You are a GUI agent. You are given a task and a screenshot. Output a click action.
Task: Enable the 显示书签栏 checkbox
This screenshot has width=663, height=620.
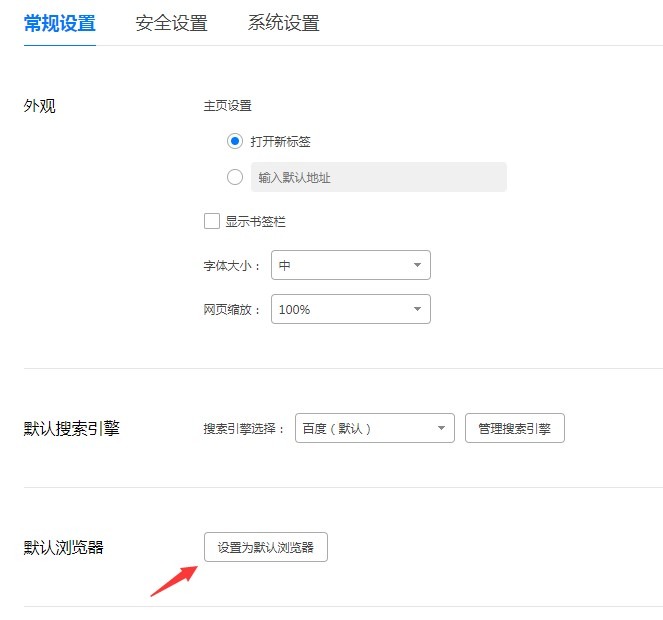point(211,221)
